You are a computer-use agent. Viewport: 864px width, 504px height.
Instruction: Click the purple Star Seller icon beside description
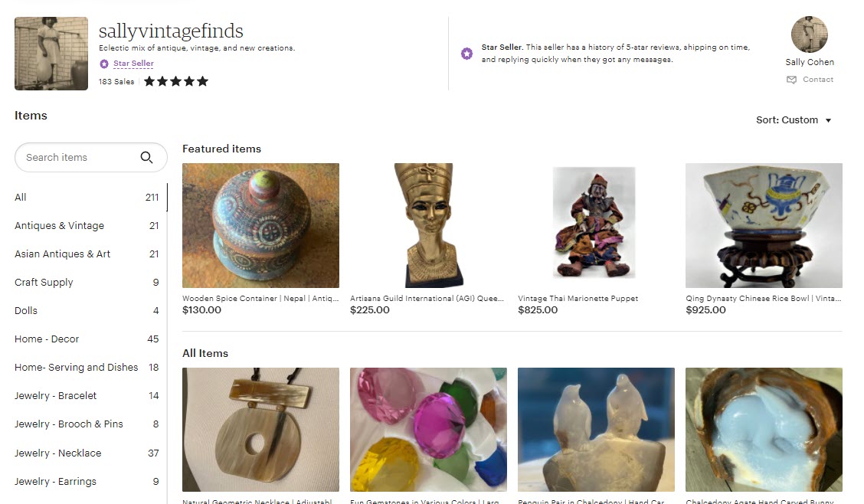pyautogui.click(x=466, y=54)
